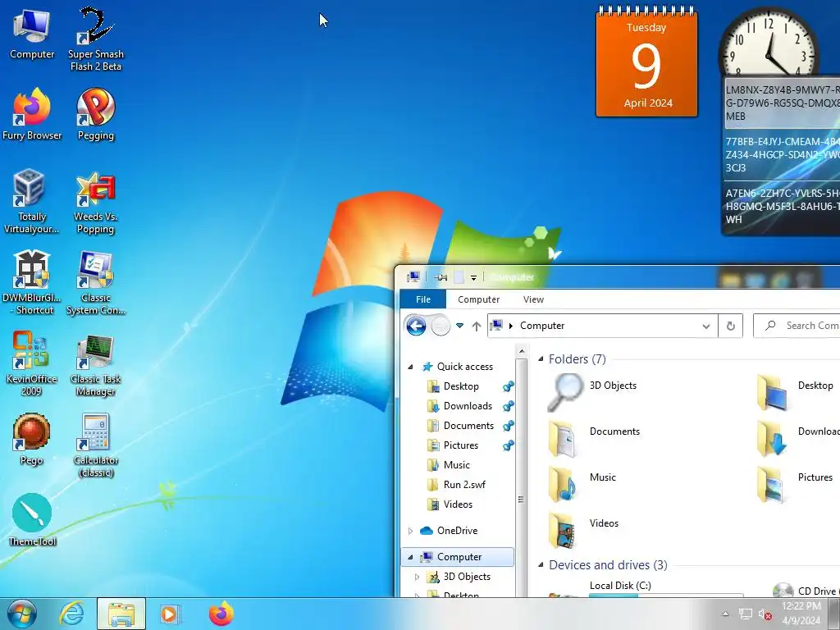
Task: Refresh the Explorer address bar view
Action: (x=730, y=326)
